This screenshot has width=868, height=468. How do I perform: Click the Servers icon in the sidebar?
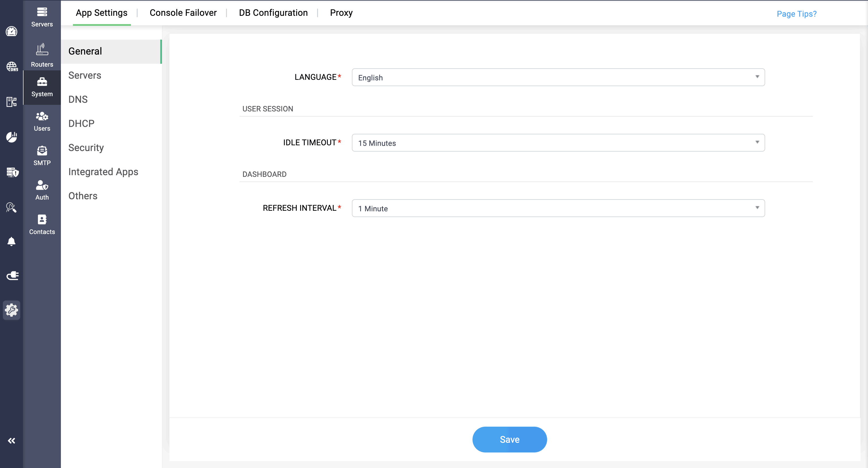click(42, 17)
